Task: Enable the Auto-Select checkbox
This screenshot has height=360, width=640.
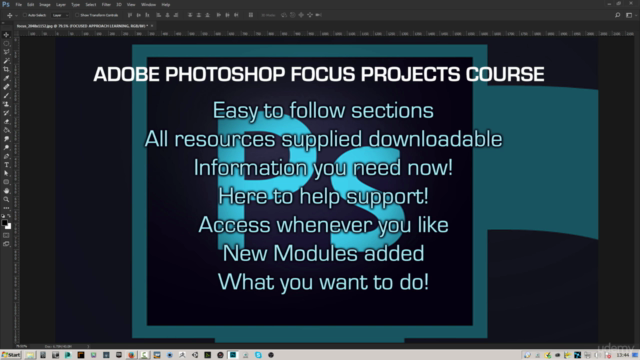Action: click(x=24, y=15)
